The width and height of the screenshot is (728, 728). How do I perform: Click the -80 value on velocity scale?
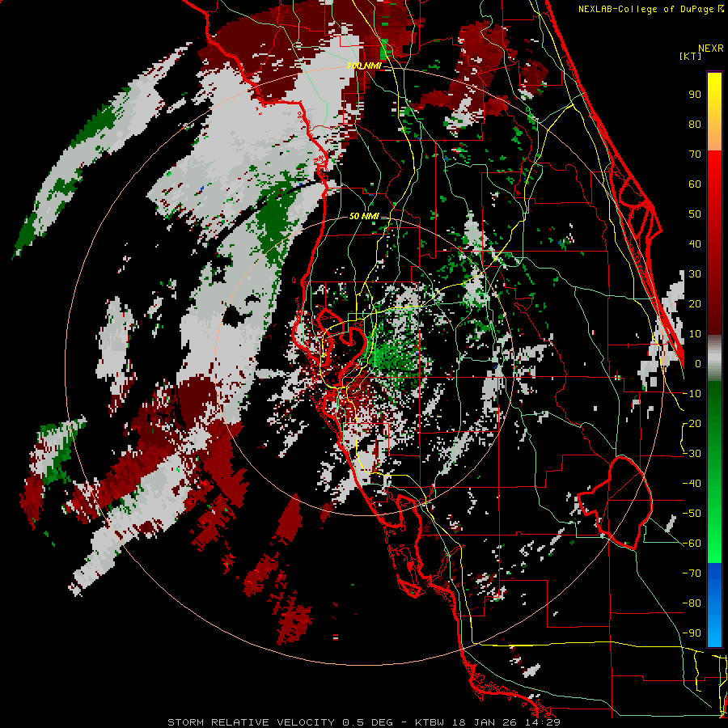pos(692,603)
